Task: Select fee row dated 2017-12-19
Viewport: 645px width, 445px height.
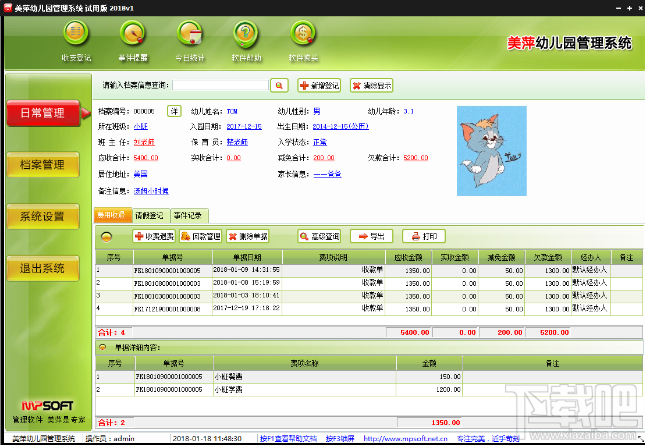Action: [369, 309]
